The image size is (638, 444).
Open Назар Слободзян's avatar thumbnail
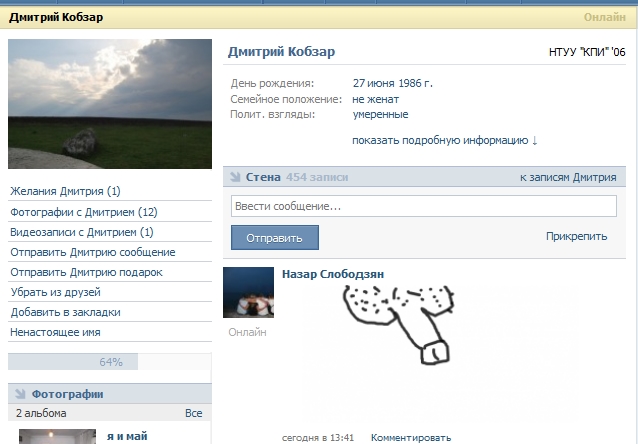[248, 292]
